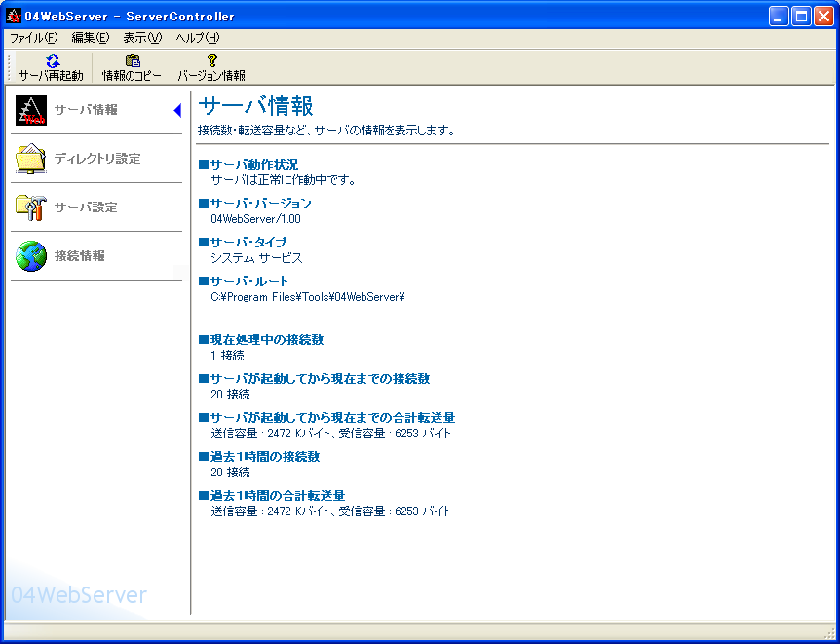Image resolution: width=840 pixels, height=644 pixels.
Task: Click the サーバが起動してから現在までの接続数 heading
Action: pyautogui.click(x=315, y=379)
